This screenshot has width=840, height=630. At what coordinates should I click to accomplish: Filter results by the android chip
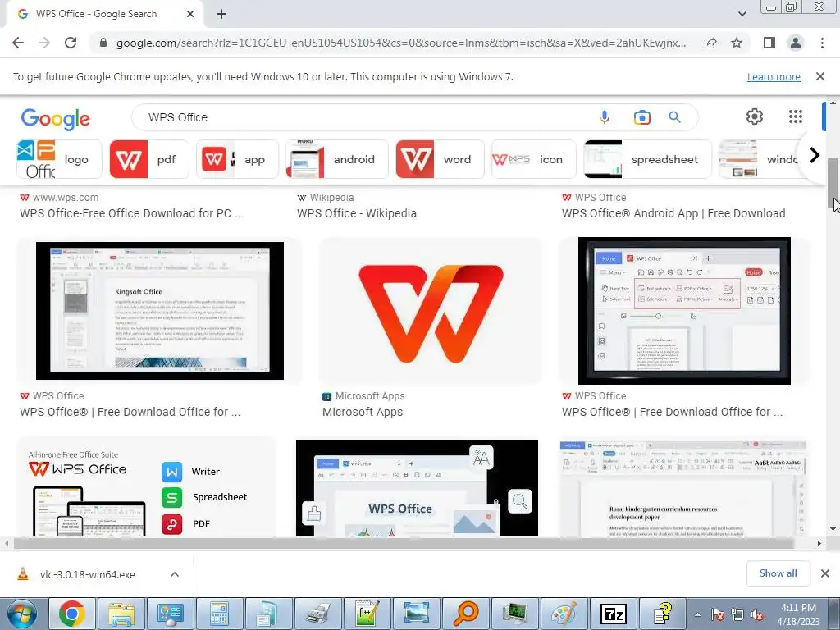[x=337, y=159]
